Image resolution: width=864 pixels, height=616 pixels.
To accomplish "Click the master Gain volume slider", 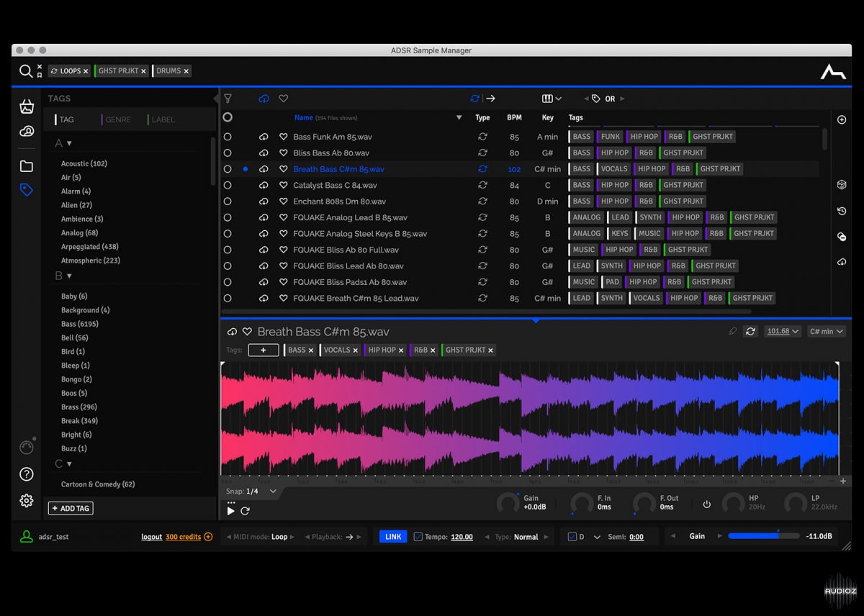I will [764, 536].
